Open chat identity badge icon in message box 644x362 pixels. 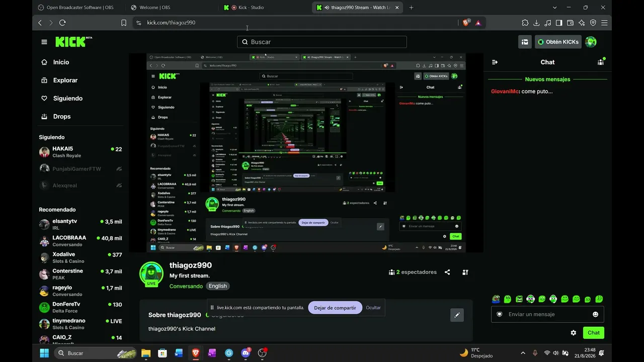[x=500, y=314]
